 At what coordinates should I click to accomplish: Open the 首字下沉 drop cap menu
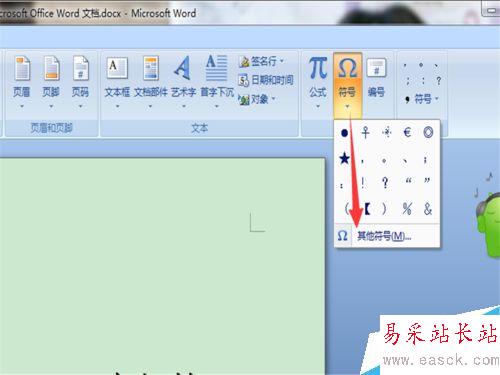coord(217,82)
